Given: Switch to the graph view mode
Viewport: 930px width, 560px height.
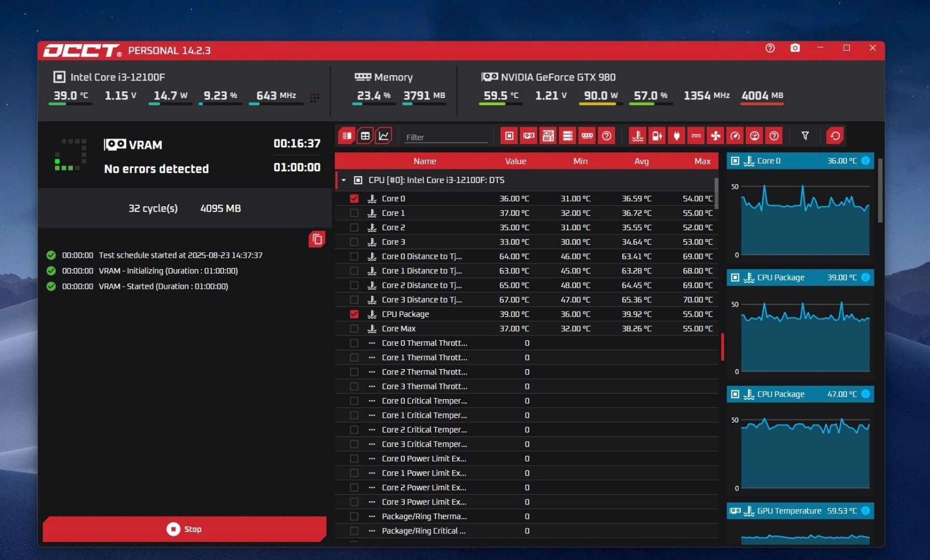Looking at the screenshot, I should [384, 136].
